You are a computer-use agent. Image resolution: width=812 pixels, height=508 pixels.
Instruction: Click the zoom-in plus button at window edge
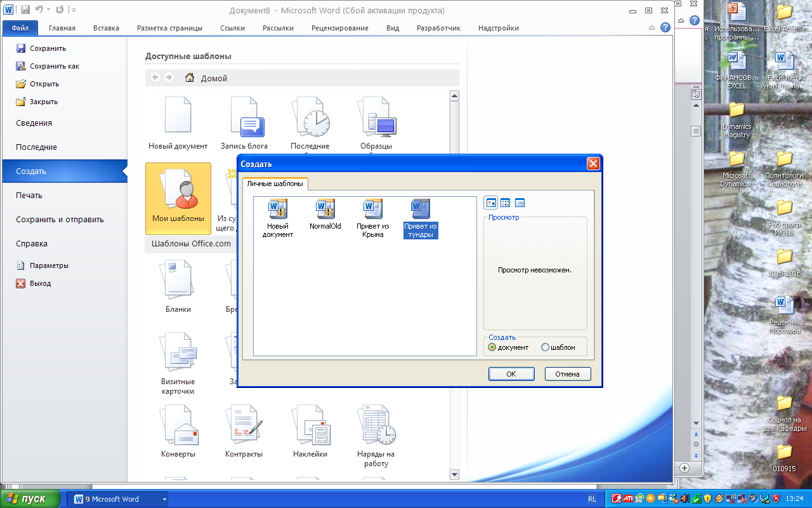684,468
